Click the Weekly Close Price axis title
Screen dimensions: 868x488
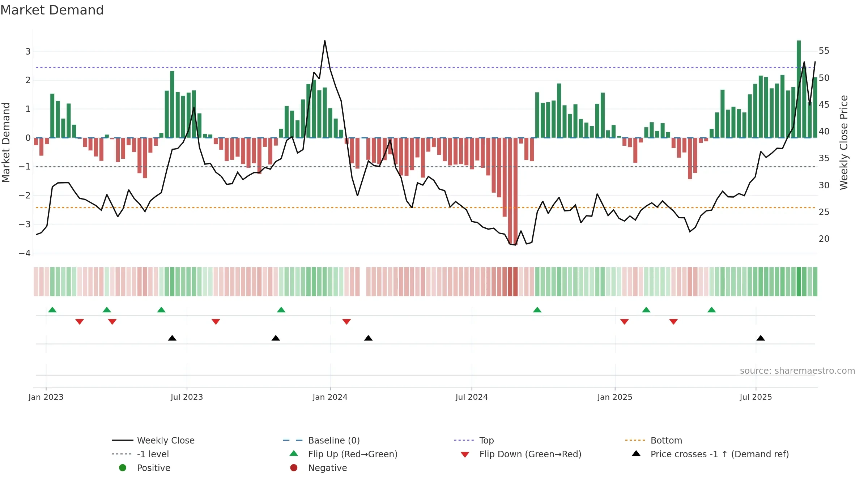(844, 142)
